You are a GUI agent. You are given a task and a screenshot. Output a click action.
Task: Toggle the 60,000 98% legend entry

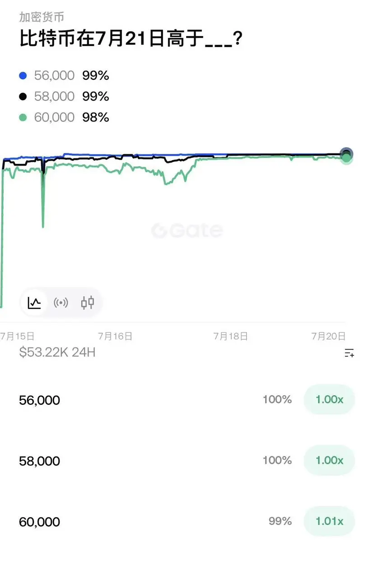[64, 118]
